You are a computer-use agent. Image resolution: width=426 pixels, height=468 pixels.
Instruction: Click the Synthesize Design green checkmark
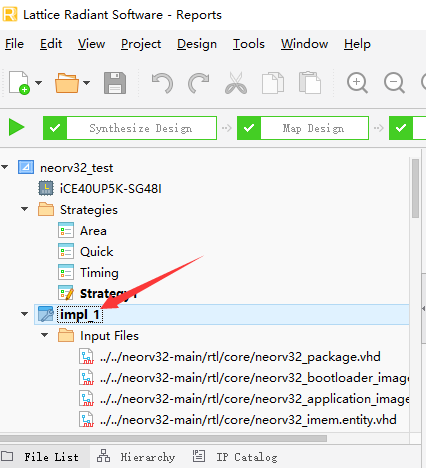55,128
